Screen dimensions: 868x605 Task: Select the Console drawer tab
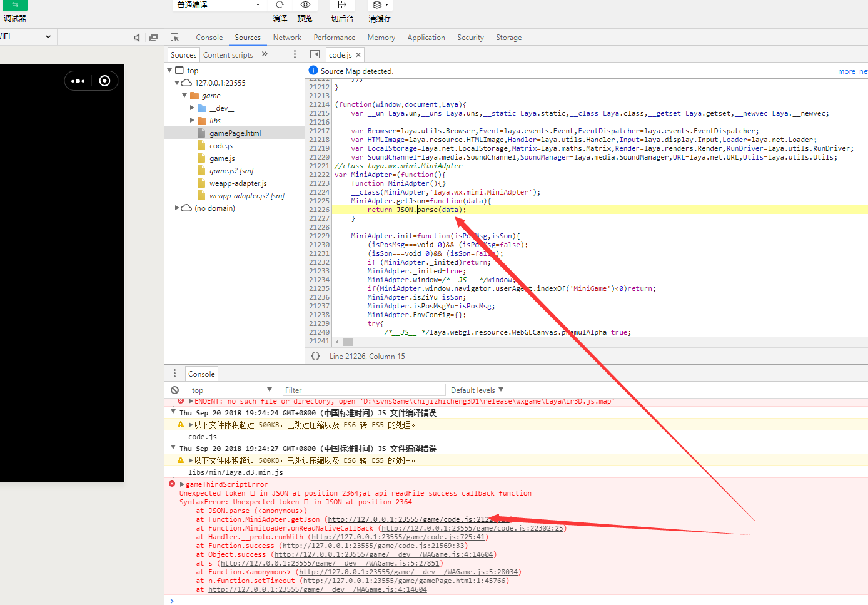(x=201, y=374)
